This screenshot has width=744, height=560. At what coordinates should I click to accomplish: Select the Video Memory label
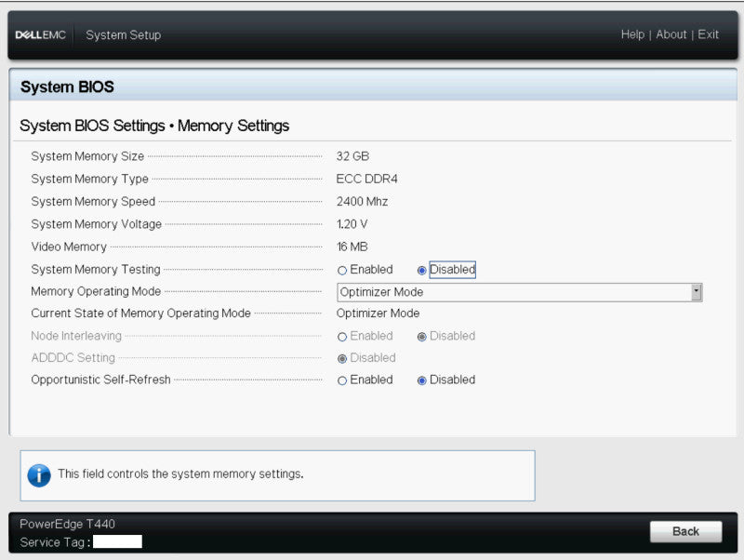[x=69, y=247]
